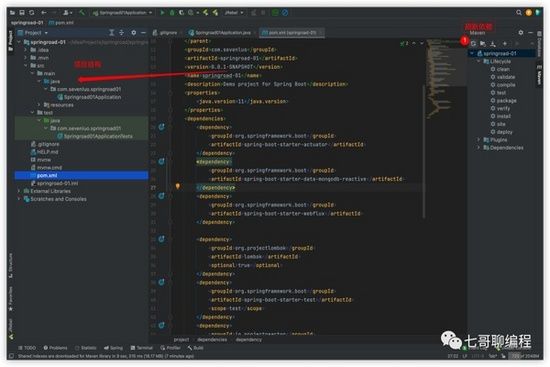The image size is (550, 367).
Task: Expand Scratches and Consoles node
Action: (x=19, y=199)
